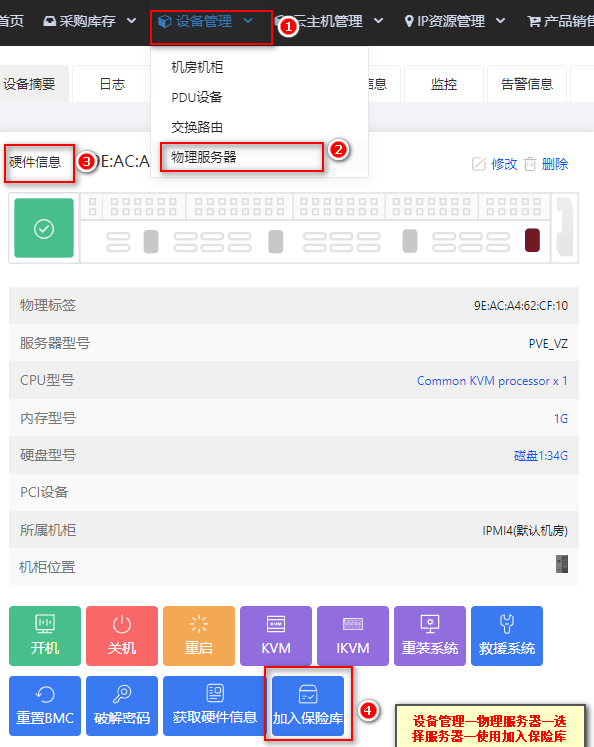The height and width of the screenshot is (747, 594).
Task: Open the KVM console
Action: (x=276, y=636)
